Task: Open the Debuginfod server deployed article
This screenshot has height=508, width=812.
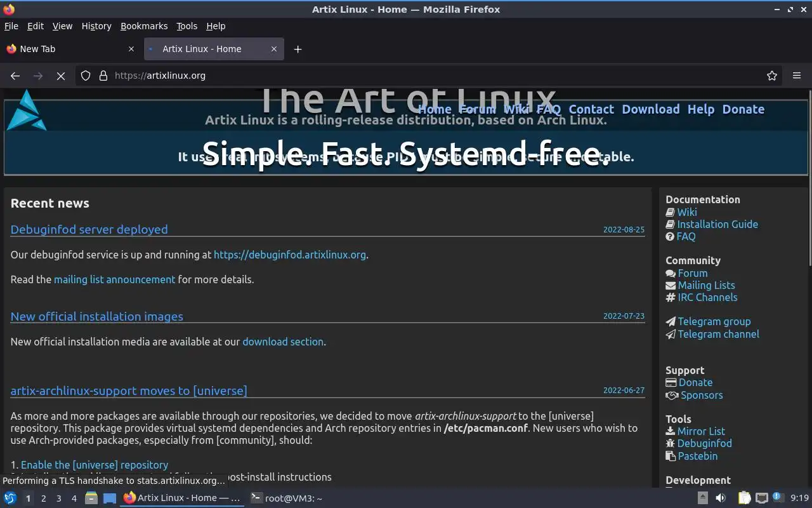Action: coord(89,229)
